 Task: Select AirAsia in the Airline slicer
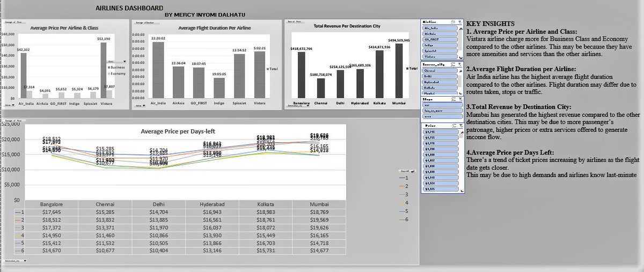pyautogui.click(x=440, y=34)
